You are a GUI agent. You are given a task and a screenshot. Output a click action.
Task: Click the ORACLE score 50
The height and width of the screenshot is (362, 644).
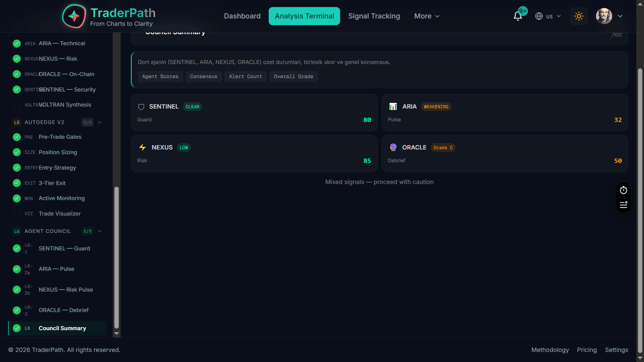pos(618,161)
